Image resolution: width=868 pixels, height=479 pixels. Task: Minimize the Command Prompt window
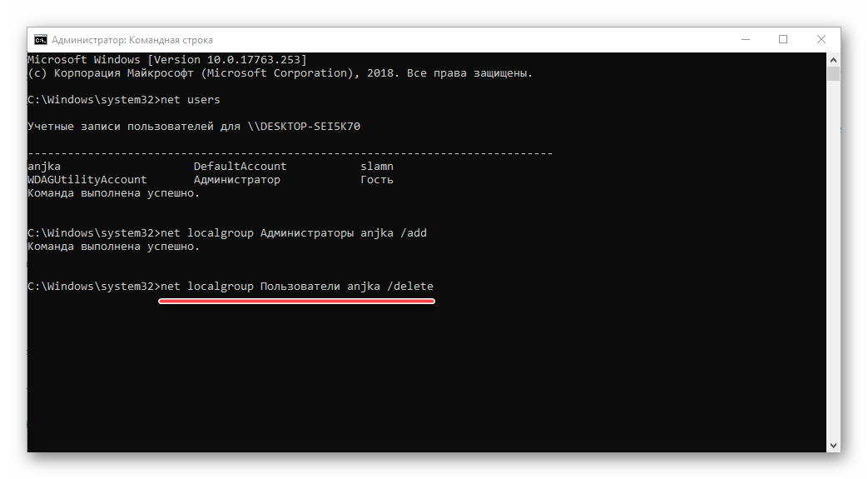coord(745,39)
